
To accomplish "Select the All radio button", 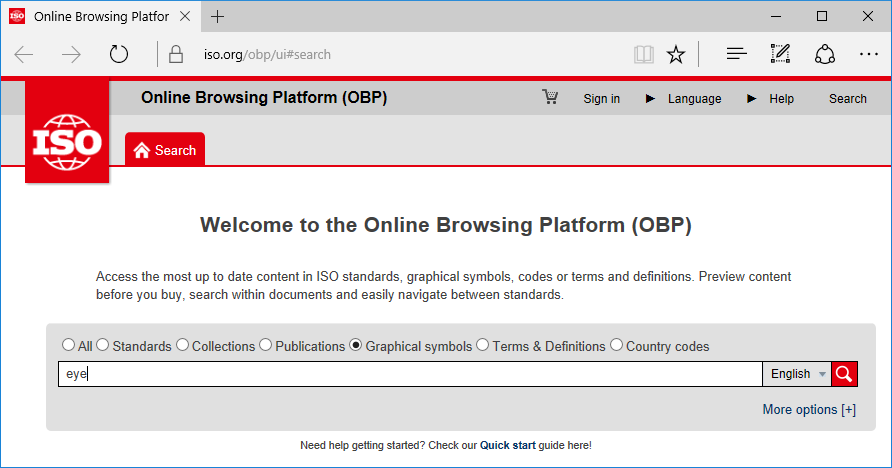I will pyautogui.click(x=68, y=345).
